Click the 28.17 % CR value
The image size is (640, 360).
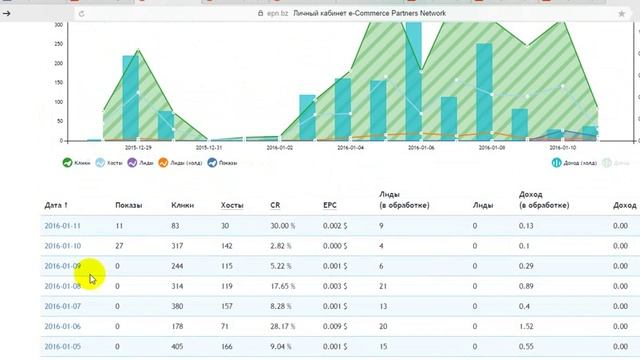[x=282, y=327]
